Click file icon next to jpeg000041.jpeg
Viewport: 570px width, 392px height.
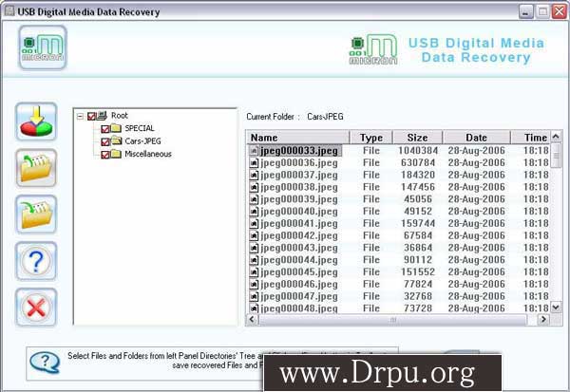point(254,223)
